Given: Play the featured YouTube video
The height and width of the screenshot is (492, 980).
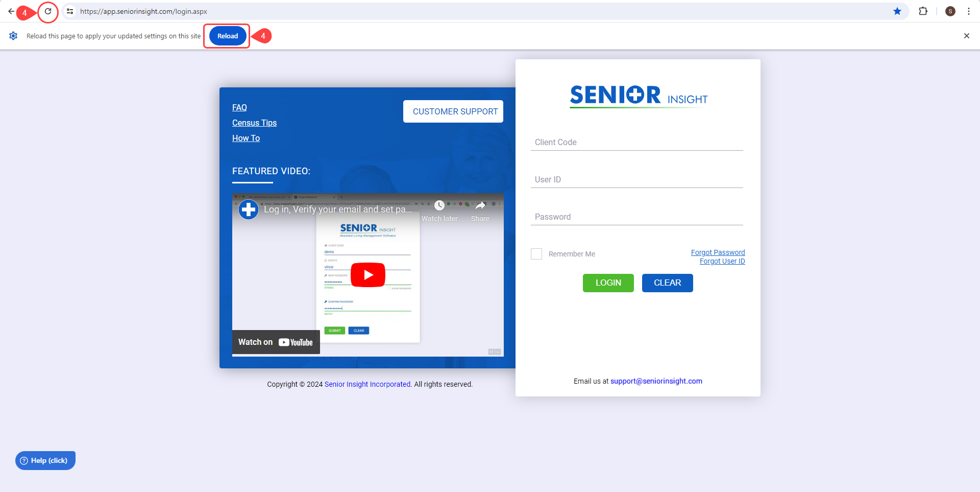Looking at the screenshot, I should 368,275.
